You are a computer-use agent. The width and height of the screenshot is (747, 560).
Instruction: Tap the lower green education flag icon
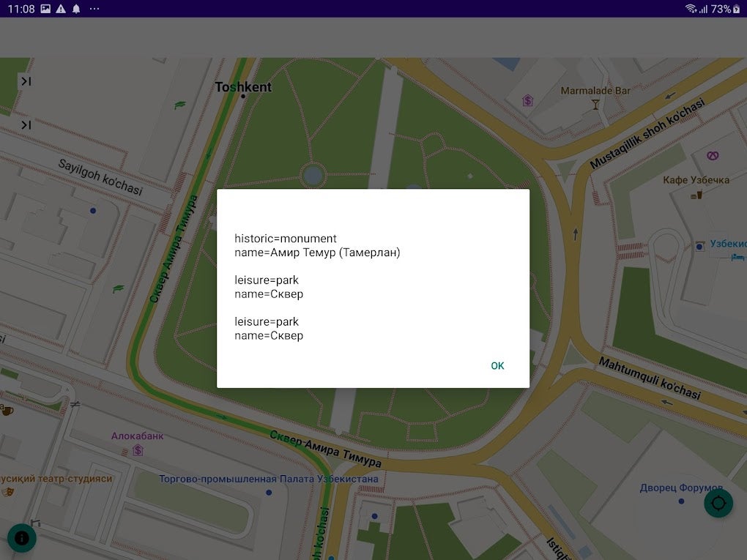[118, 288]
